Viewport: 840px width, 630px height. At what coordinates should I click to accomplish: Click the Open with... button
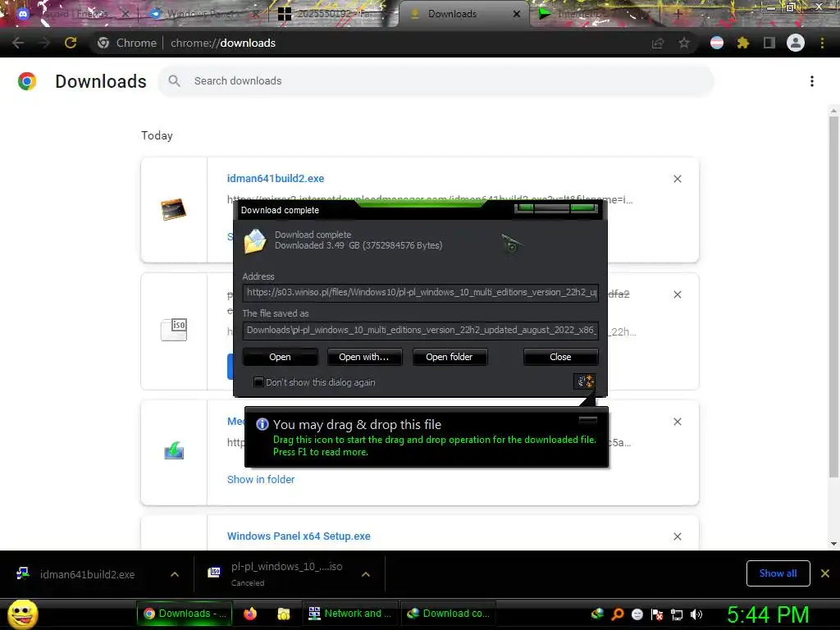(x=363, y=357)
